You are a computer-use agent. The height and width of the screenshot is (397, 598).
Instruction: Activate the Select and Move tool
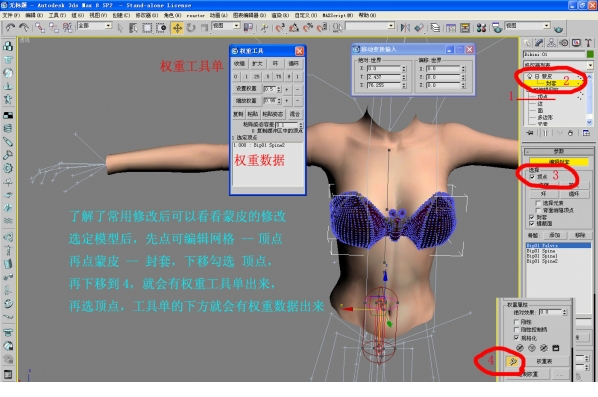pyautogui.click(x=177, y=28)
